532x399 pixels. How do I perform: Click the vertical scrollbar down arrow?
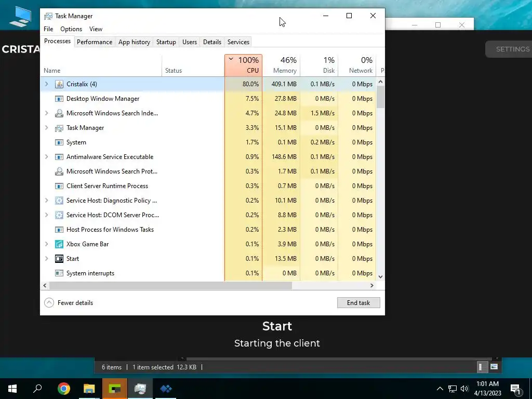[x=380, y=277]
